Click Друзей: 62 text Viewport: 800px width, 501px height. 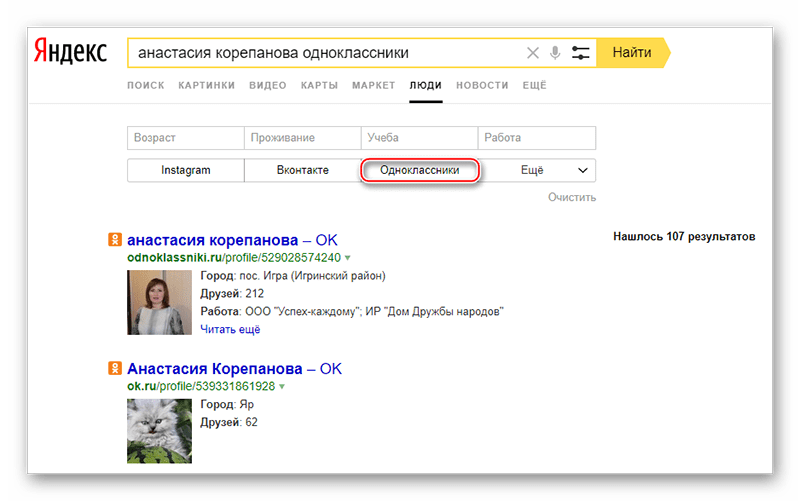click(229, 422)
